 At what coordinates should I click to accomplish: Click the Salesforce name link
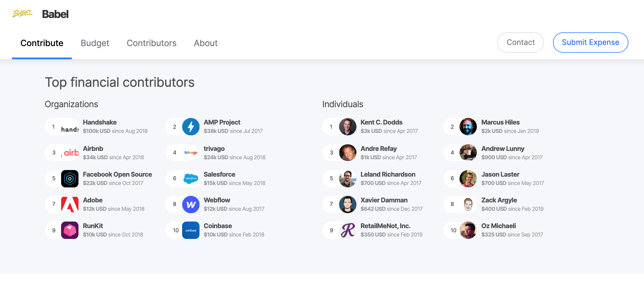click(220, 174)
